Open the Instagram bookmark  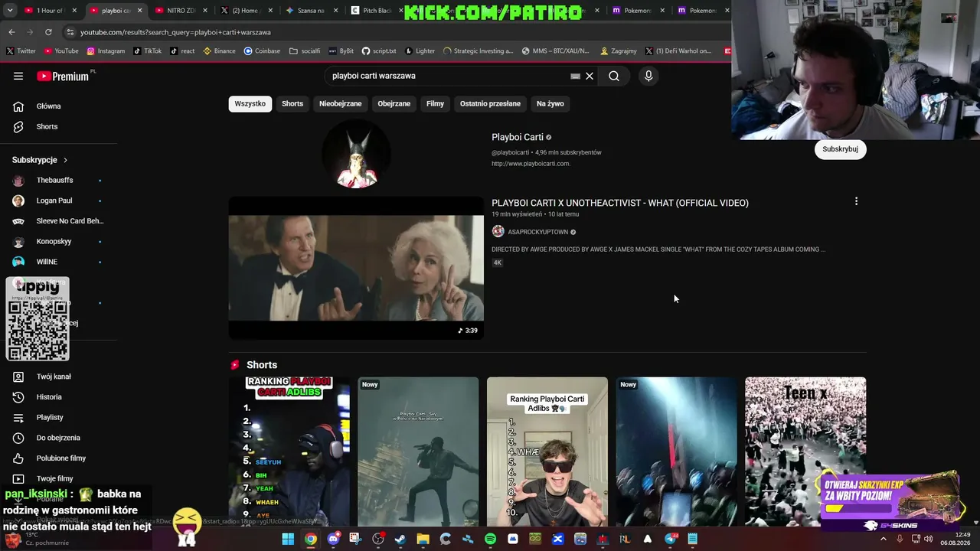[x=106, y=51]
